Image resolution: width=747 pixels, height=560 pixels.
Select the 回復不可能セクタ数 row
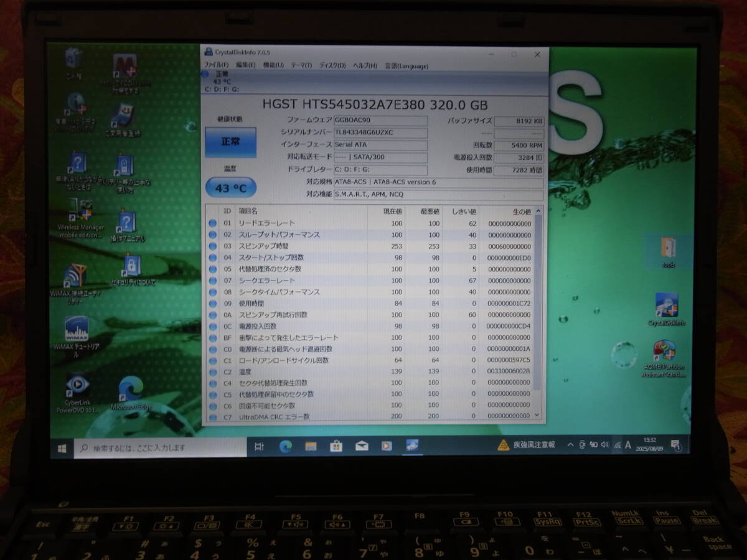point(370,406)
